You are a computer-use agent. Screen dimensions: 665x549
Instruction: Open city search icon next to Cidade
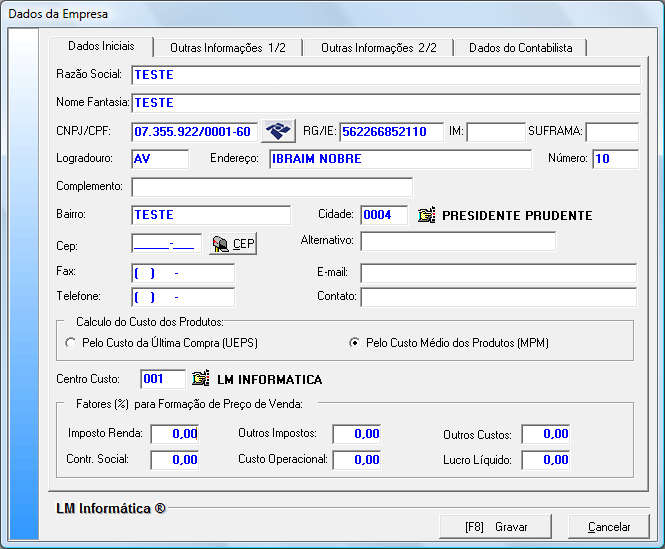point(427,215)
